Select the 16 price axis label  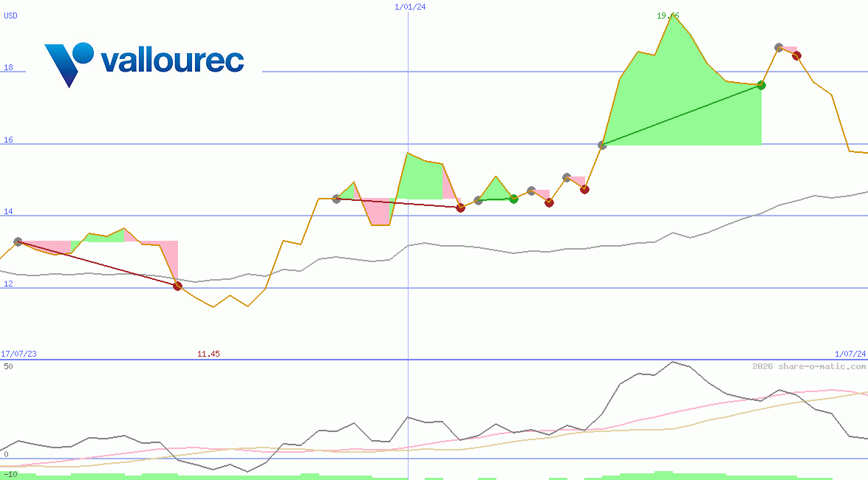(8, 140)
